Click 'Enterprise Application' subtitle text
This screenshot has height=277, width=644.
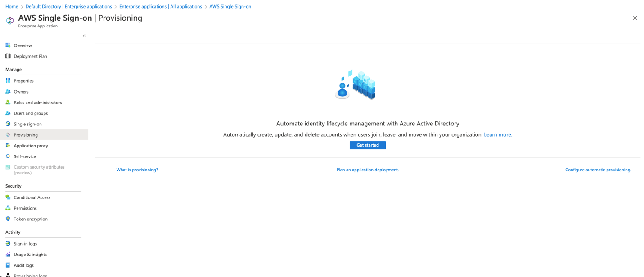click(38, 26)
